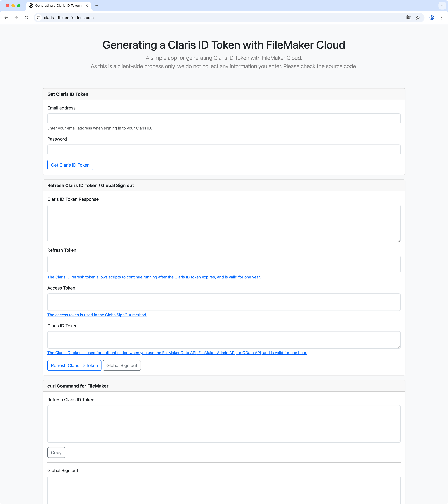Copy the refresh curl command
448x504 pixels.
tap(56, 452)
